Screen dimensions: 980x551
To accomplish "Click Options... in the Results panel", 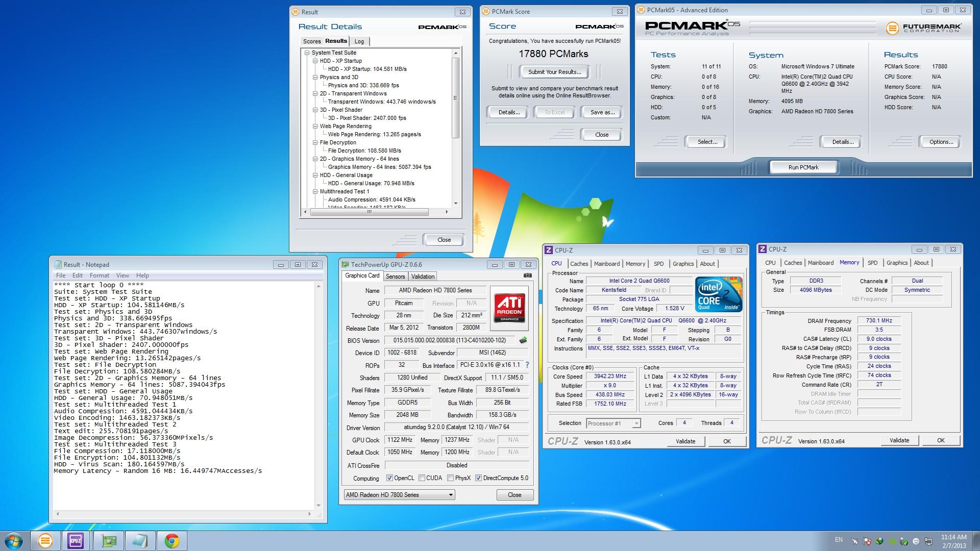I will click(x=941, y=142).
